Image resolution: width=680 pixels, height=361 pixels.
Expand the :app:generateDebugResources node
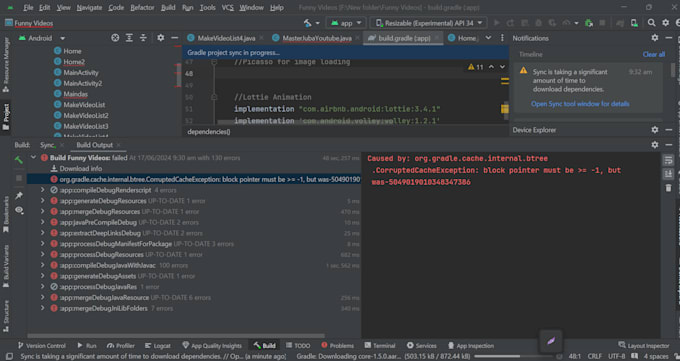pos(42,201)
